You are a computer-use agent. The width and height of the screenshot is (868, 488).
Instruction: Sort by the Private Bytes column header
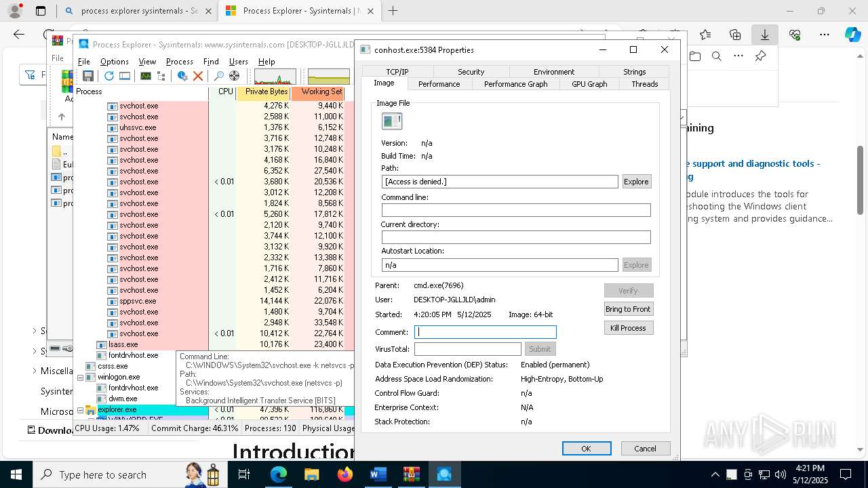click(263, 92)
